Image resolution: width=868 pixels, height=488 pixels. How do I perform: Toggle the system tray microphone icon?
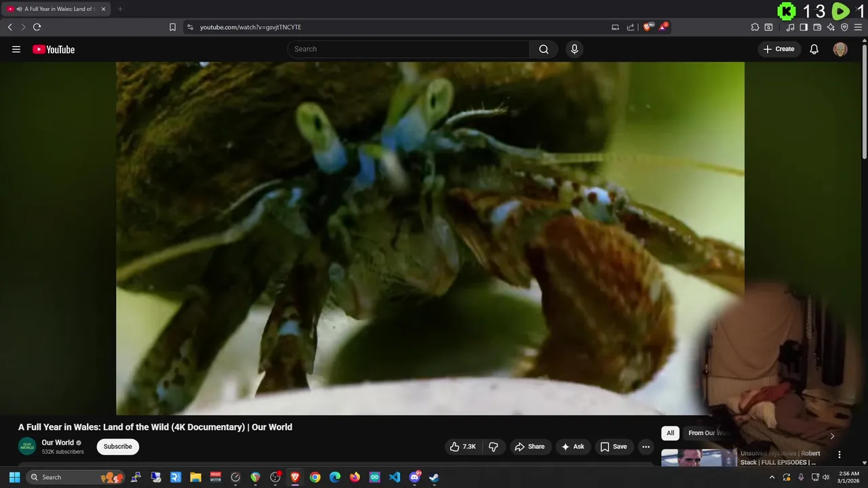801,477
